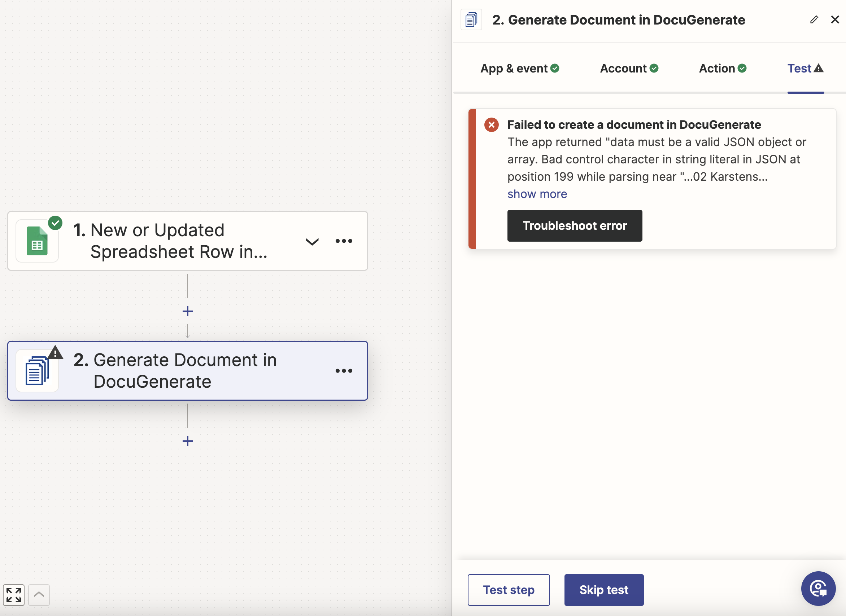The width and height of the screenshot is (846, 616).
Task: Click the warning triangle on step 2
Action: 55,352
